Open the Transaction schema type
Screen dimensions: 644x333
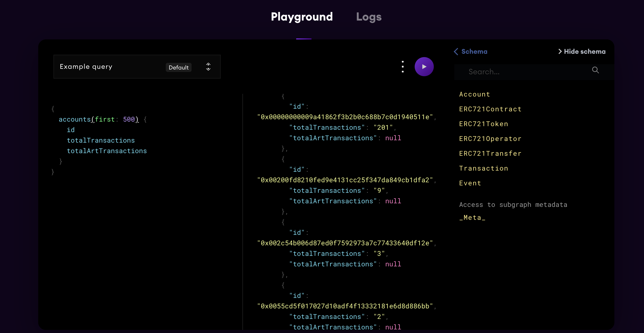pyautogui.click(x=483, y=168)
